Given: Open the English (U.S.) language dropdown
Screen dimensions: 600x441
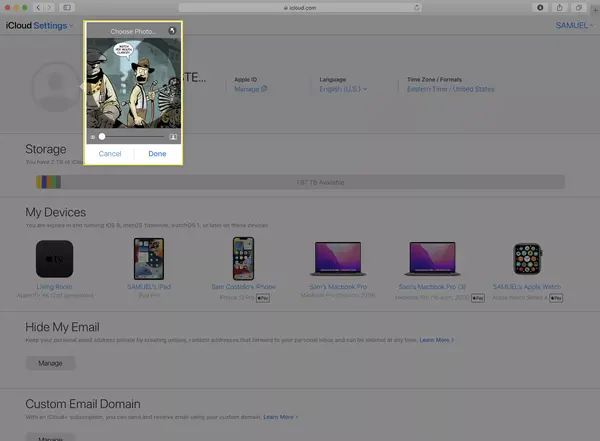Looking at the screenshot, I should pos(343,89).
